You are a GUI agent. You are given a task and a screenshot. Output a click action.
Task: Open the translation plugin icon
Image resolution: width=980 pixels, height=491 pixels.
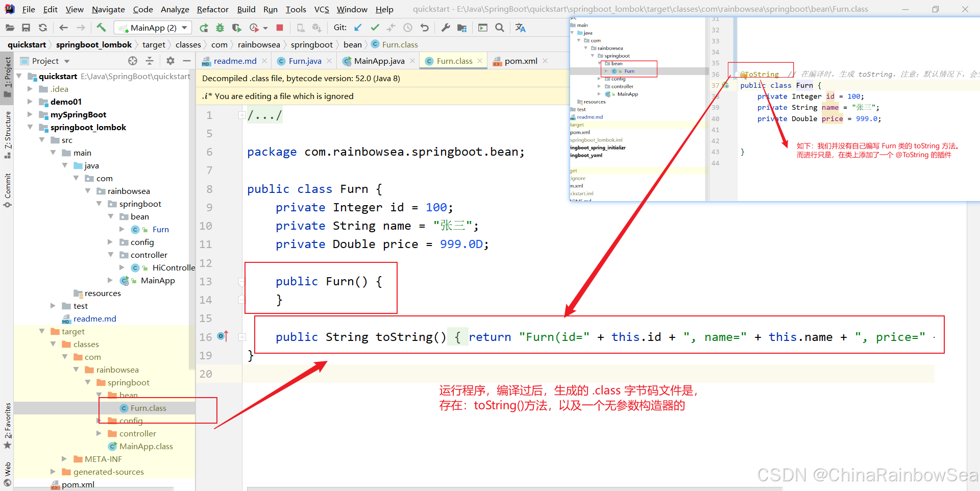tap(520, 28)
